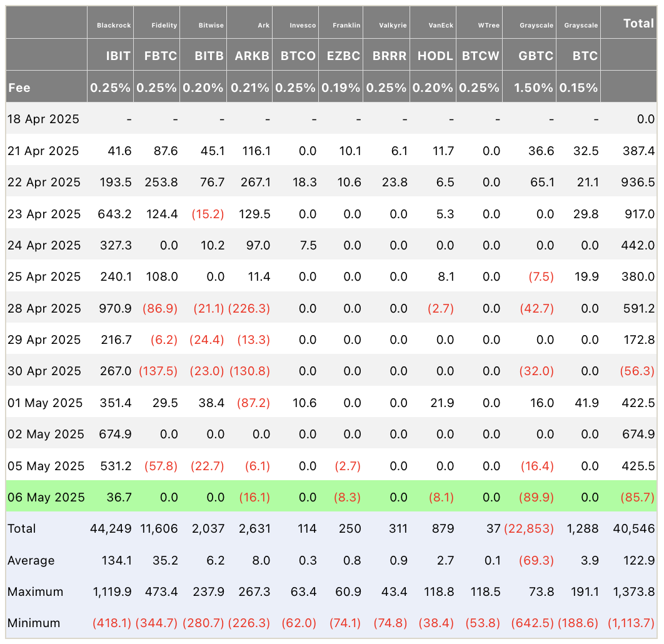Select the VanEck issuer label
Viewport: 664px width, 644px height.
[441, 26]
